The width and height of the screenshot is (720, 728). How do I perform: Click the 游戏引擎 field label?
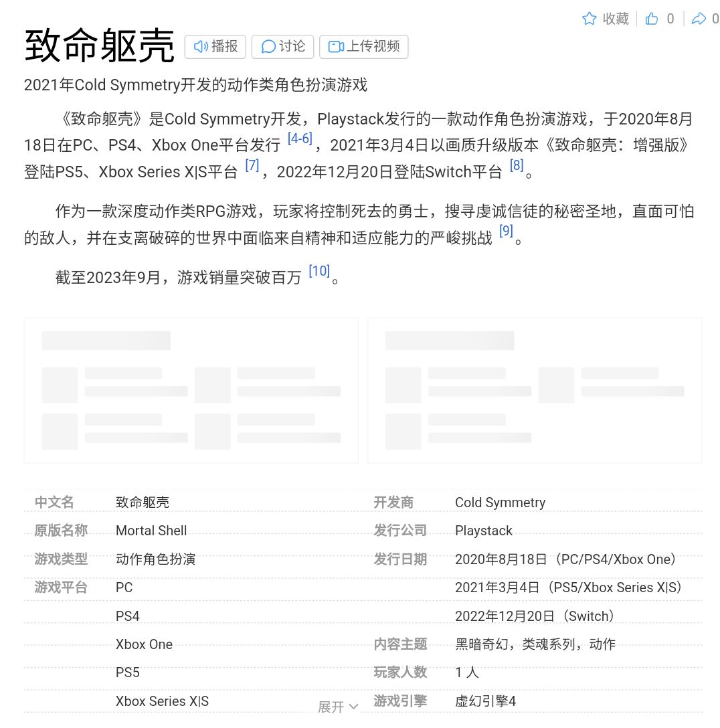pyautogui.click(x=400, y=701)
